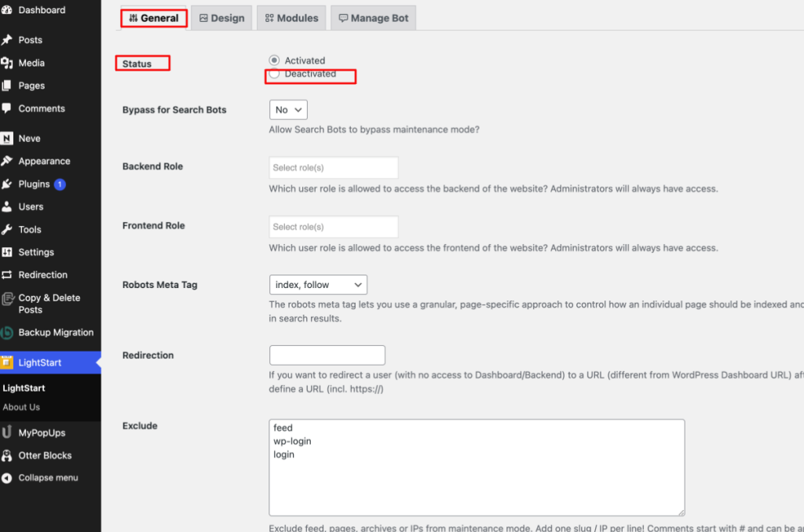
Task: Click the 'Allow Search Bots to bypass' help text
Action: click(x=375, y=129)
